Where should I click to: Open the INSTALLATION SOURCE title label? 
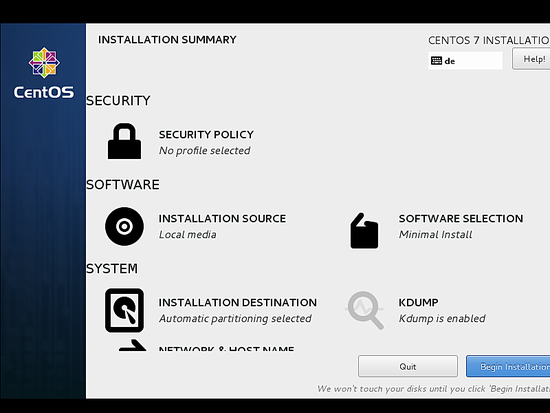point(222,218)
